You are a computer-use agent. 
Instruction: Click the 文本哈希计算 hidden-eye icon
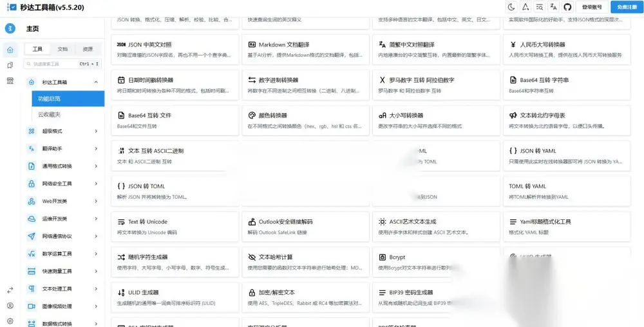(x=252, y=257)
